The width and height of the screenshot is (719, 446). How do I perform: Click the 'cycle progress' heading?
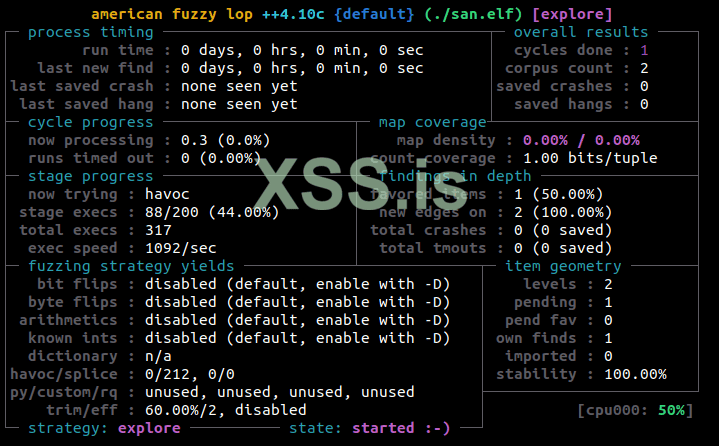click(x=90, y=122)
